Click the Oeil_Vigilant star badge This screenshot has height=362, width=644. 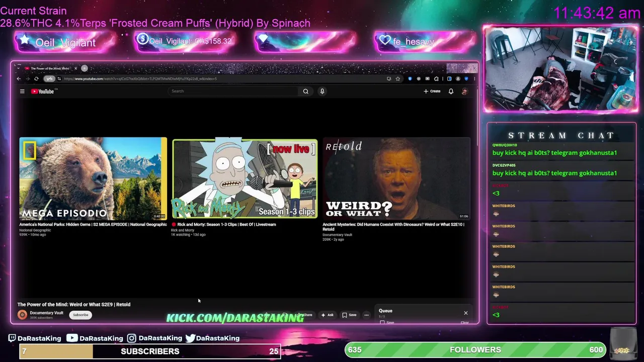point(64,42)
